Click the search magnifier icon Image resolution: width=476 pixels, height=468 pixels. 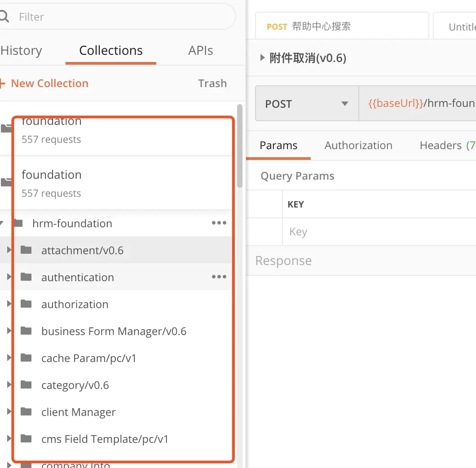pyautogui.click(x=4, y=16)
